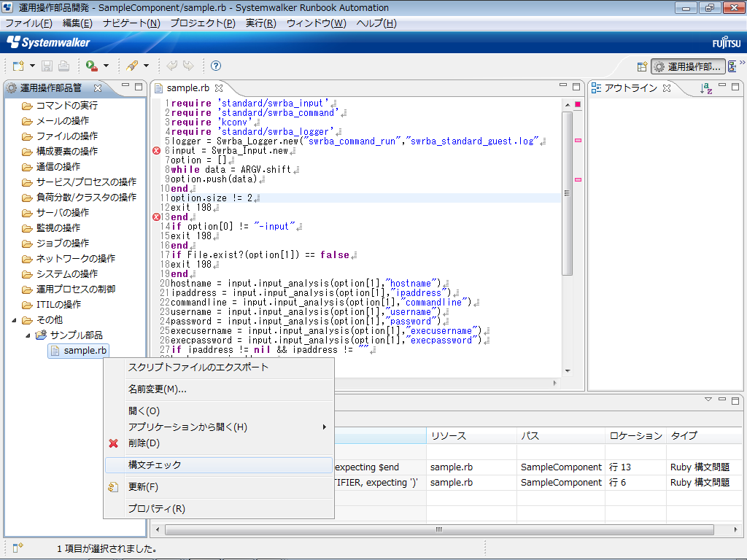Select the ファイルの操作 folder
This screenshot has width=747, height=560.
coord(60,136)
